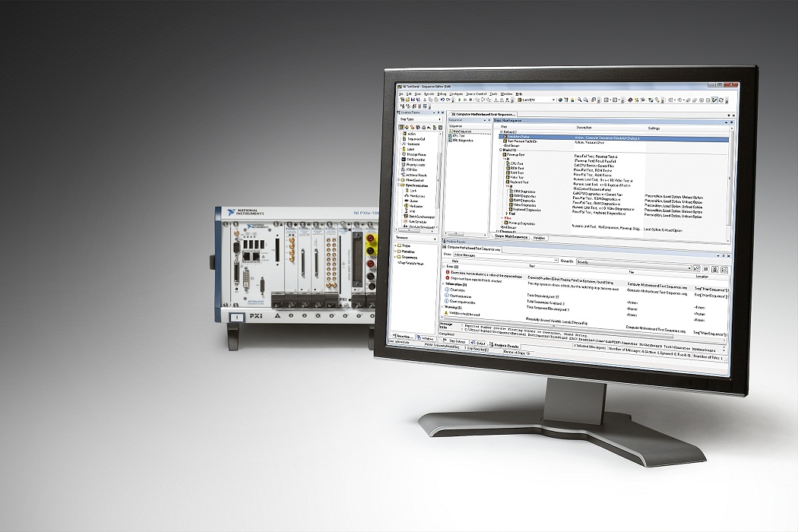Open the Edit menu
This screenshot has width=798, height=532.
[409, 93]
